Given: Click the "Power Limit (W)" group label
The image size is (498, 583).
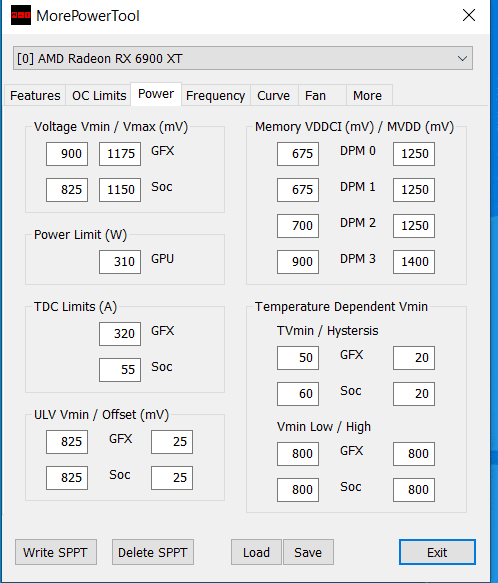Looking at the screenshot, I should coord(80,235).
